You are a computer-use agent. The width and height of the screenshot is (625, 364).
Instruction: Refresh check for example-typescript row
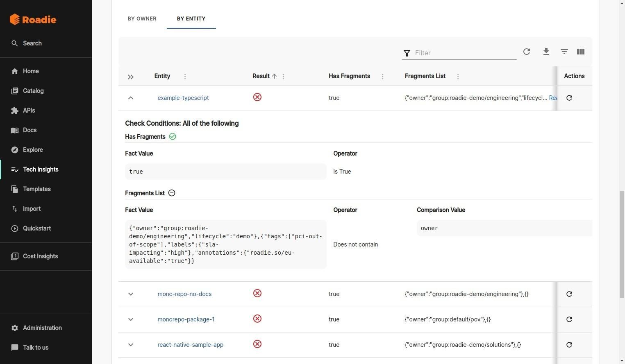coord(569,98)
